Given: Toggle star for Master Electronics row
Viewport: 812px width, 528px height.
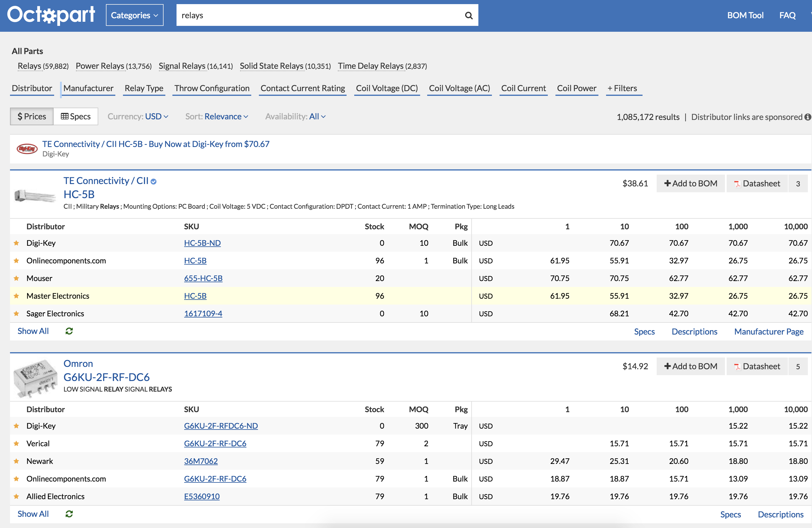Looking at the screenshot, I should click(16, 296).
